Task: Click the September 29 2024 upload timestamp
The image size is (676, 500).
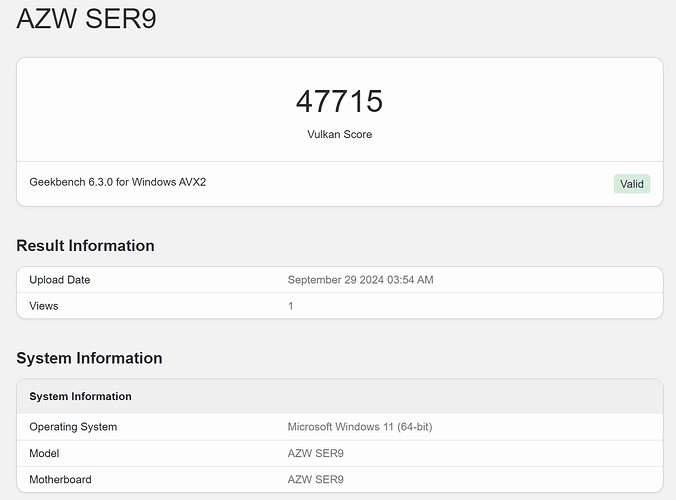Action: point(360,280)
